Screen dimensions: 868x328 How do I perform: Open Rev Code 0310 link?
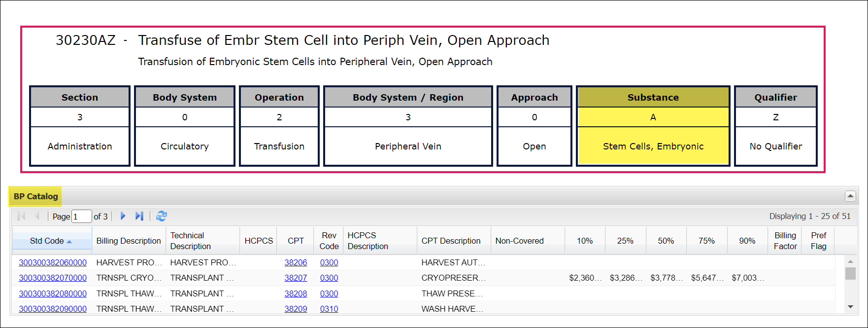pos(329,309)
